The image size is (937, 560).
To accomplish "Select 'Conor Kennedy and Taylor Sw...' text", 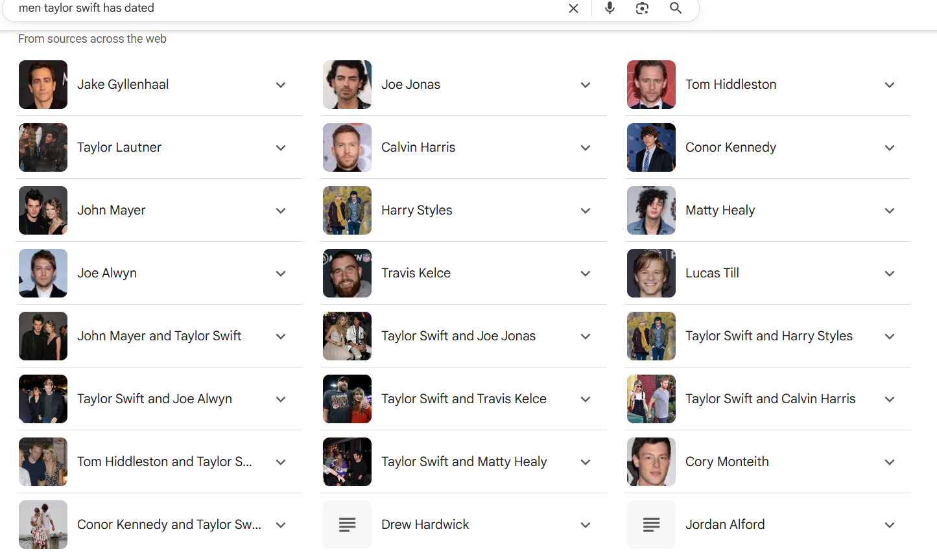I will [169, 524].
